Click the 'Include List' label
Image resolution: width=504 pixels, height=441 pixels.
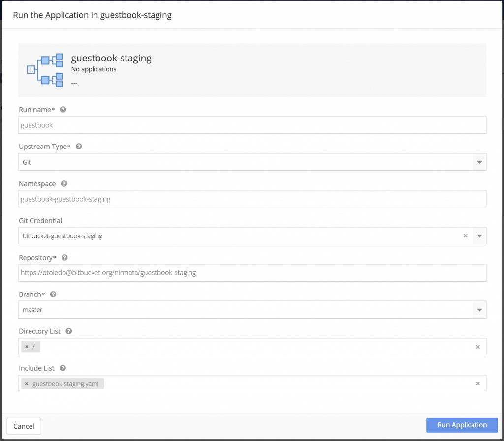(36, 368)
